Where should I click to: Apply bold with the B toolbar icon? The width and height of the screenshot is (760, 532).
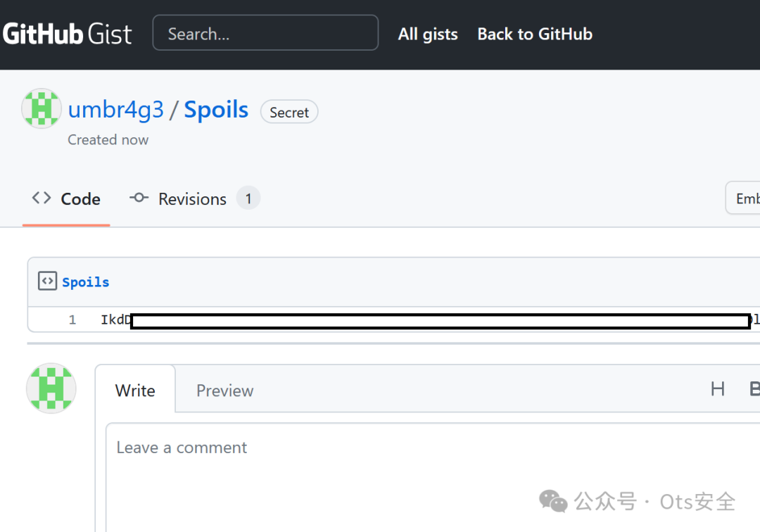coord(754,388)
